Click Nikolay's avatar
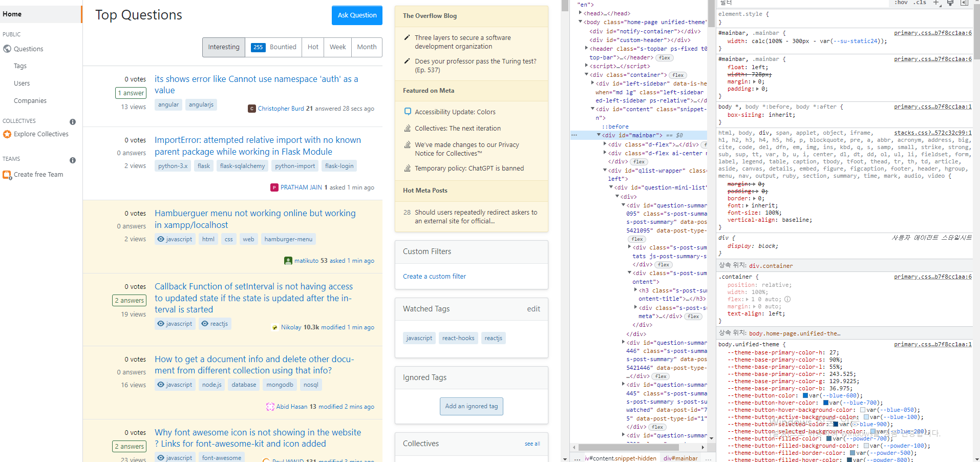This screenshot has height=462, width=980. 275,327
